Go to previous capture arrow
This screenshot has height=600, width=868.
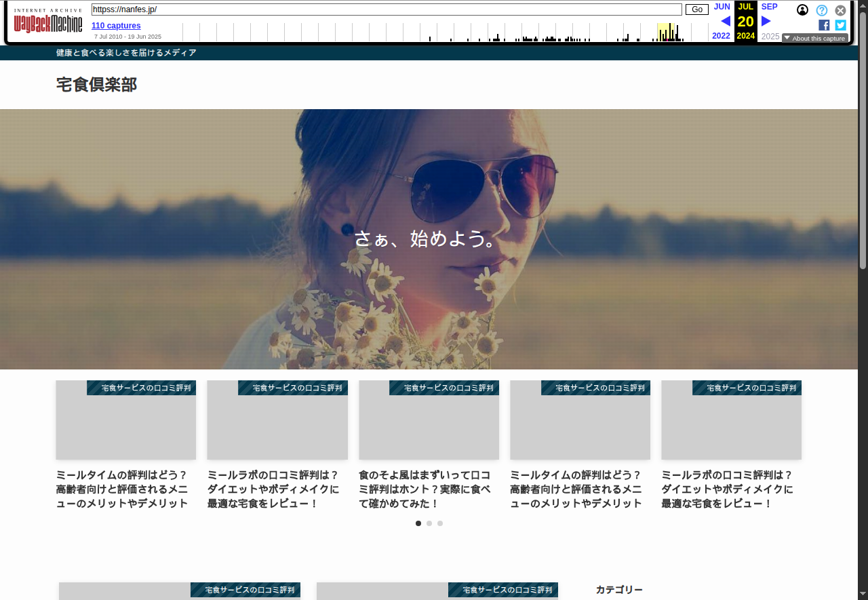coord(725,21)
